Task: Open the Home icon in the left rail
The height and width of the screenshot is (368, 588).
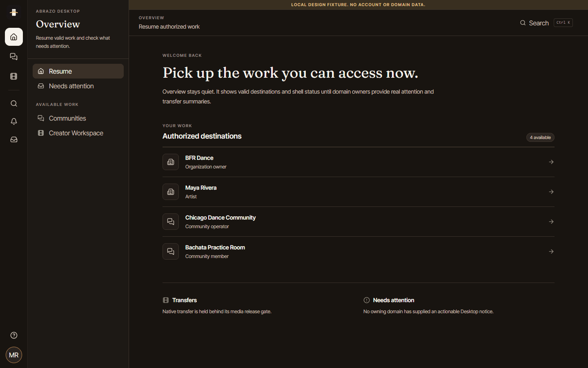Action: (x=14, y=37)
